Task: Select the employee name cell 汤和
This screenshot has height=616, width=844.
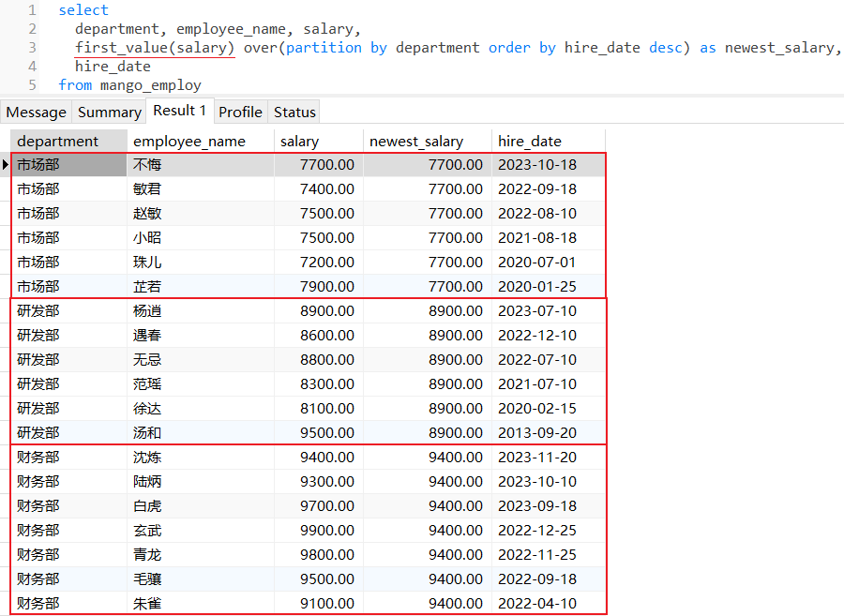Action: point(201,432)
